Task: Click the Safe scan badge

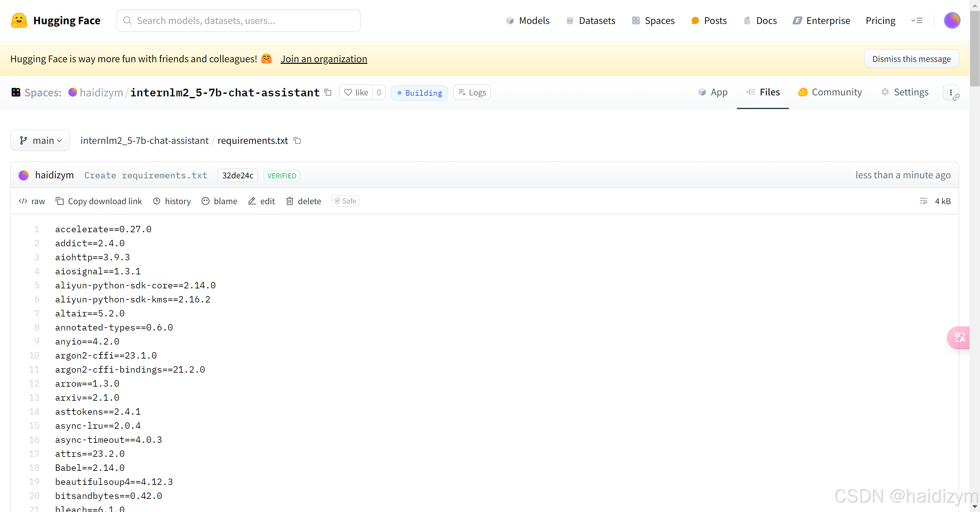Action: click(x=345, y=201)
